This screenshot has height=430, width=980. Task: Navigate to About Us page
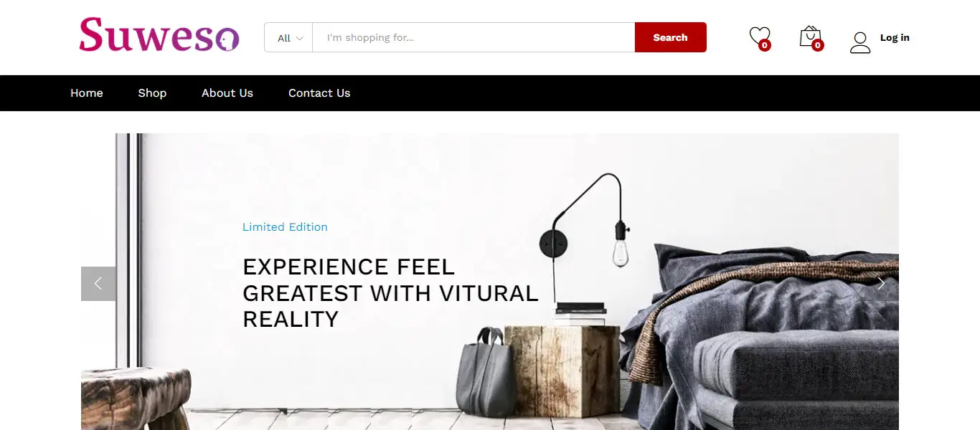coord(227,93)
